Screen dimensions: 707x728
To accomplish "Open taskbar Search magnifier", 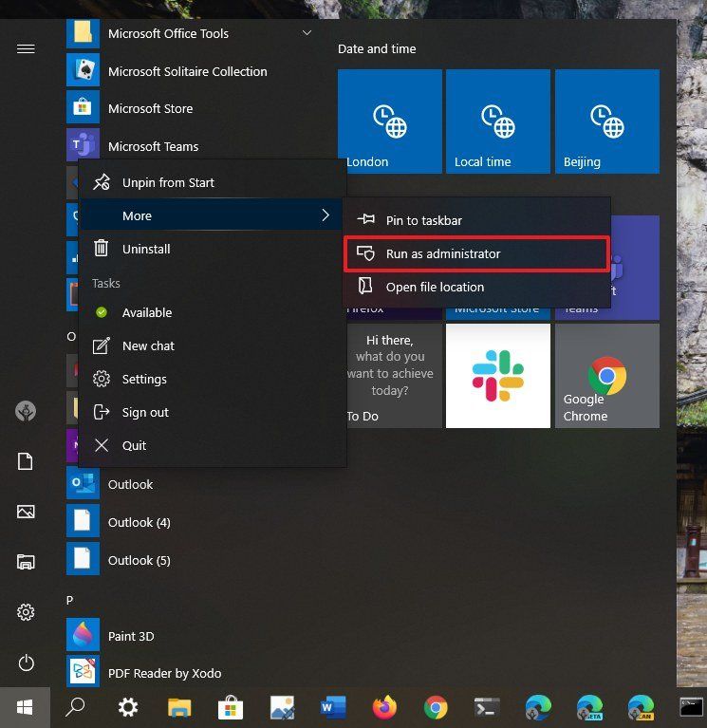I will 75,707.
